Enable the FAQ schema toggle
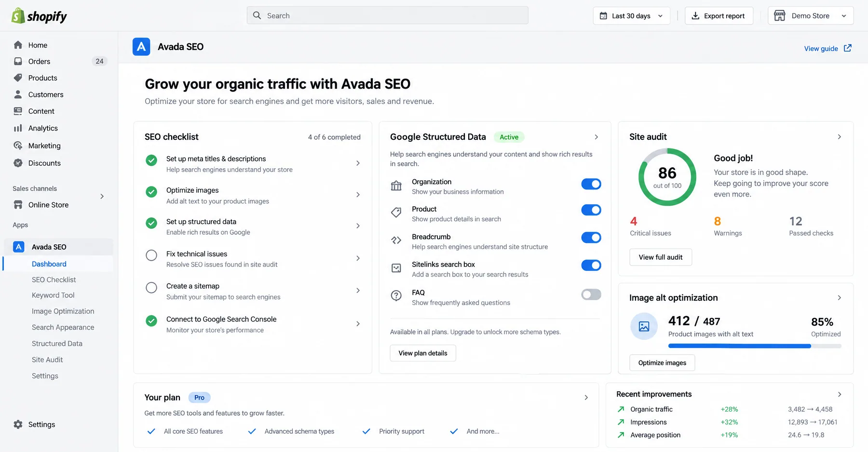Viewport: 868px width, 452px height. 591,294
